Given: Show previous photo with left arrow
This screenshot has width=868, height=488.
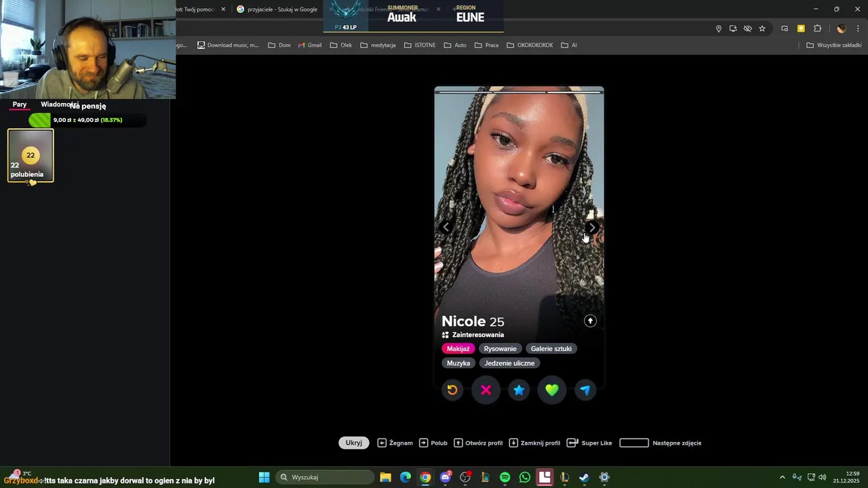Looking at the screenshot, I should [446, 228].
